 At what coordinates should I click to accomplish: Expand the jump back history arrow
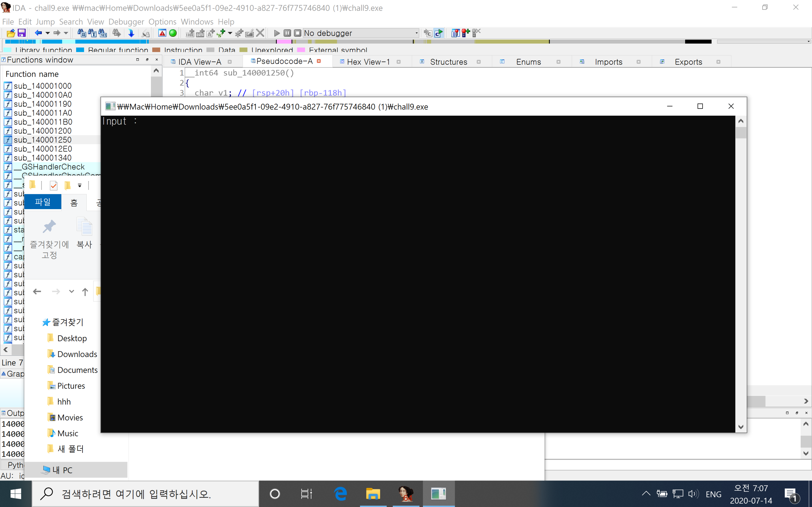pos(48,33)
